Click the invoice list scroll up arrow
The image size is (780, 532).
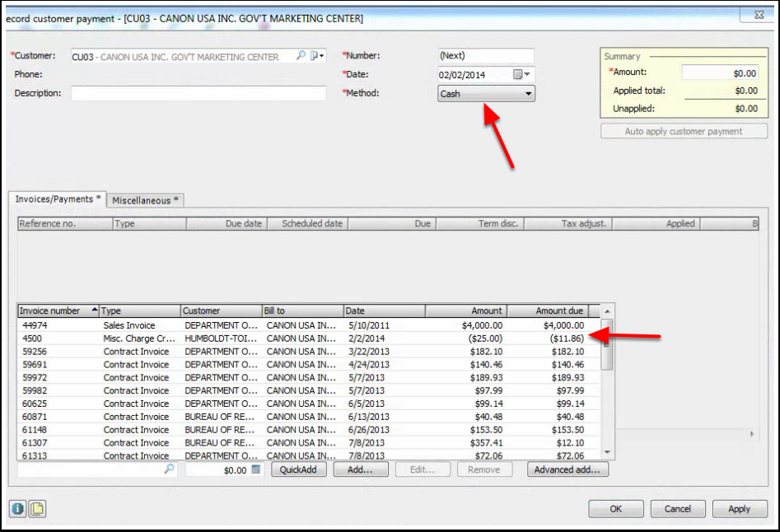pyautogui.click(x=607, y=311)
